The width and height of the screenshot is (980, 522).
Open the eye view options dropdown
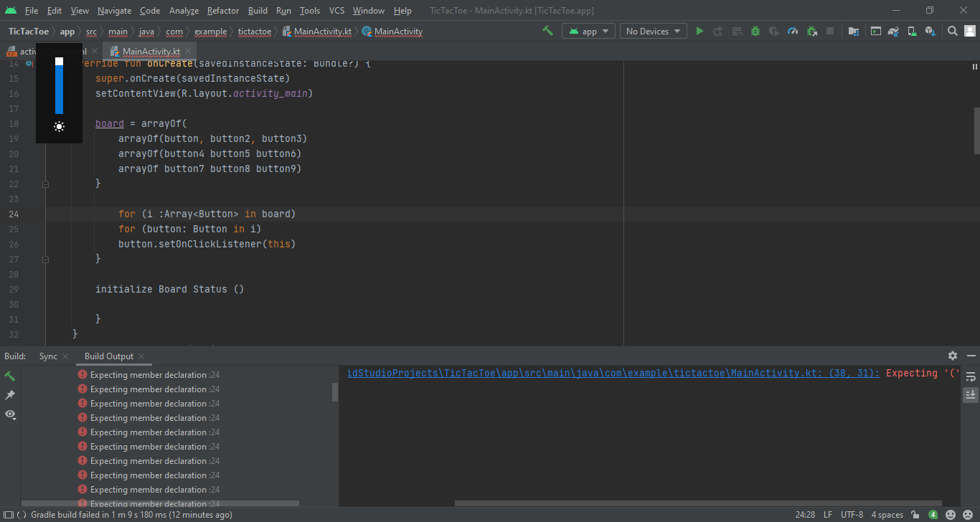[x=10, y=414]
